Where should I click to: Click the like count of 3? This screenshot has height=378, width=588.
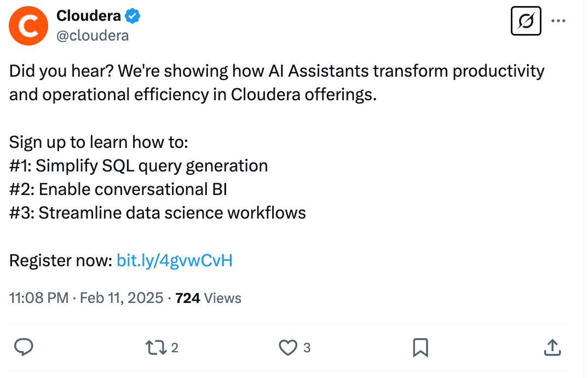pos(307,347)
